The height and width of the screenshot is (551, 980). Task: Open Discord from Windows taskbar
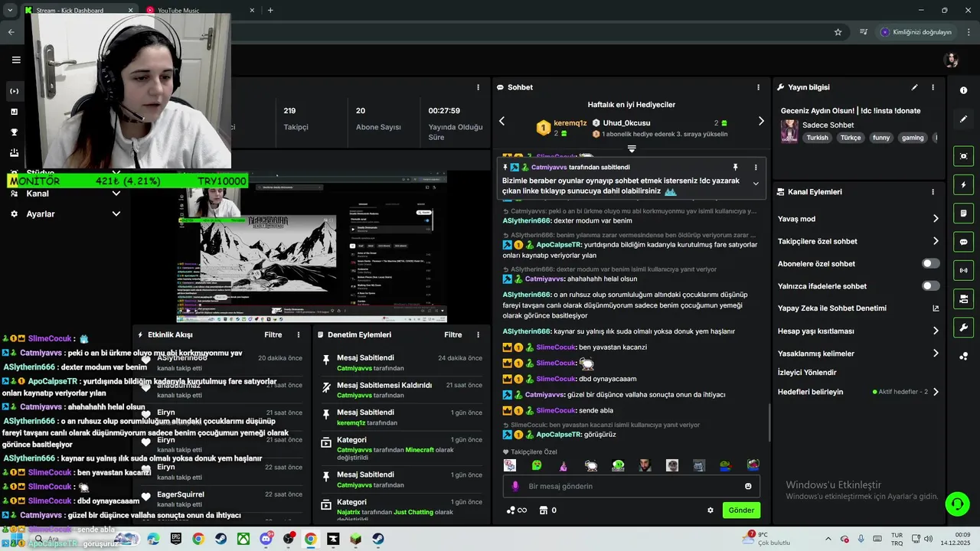coord(266,539)
